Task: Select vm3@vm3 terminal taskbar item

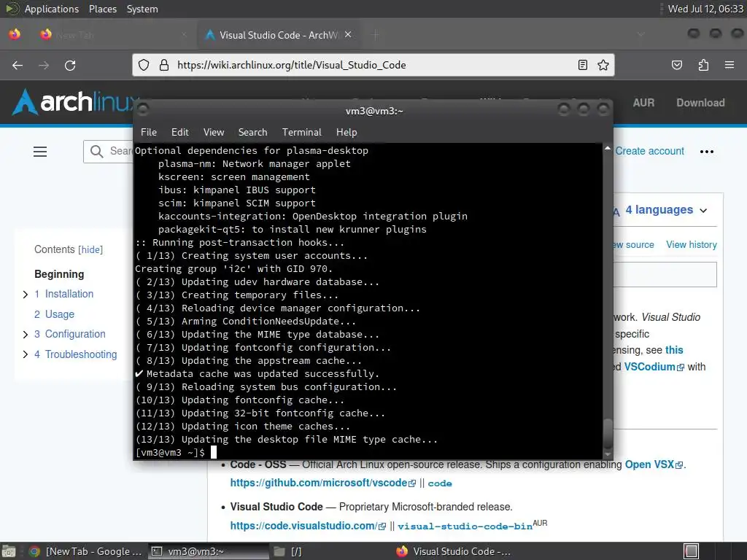Action: [x=208, y=551]
